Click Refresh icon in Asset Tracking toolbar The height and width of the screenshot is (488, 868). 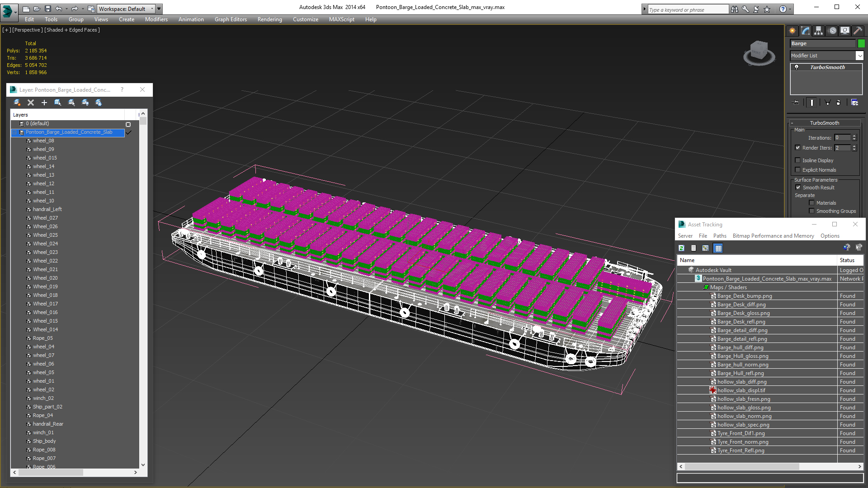coord(681,248)
